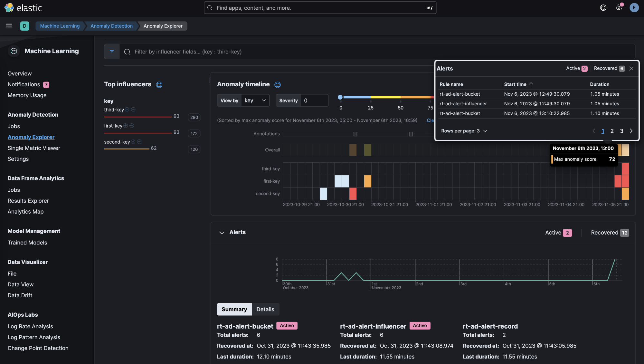Toggle the Recovered 12 filter in Alerts section

point(610,232)
